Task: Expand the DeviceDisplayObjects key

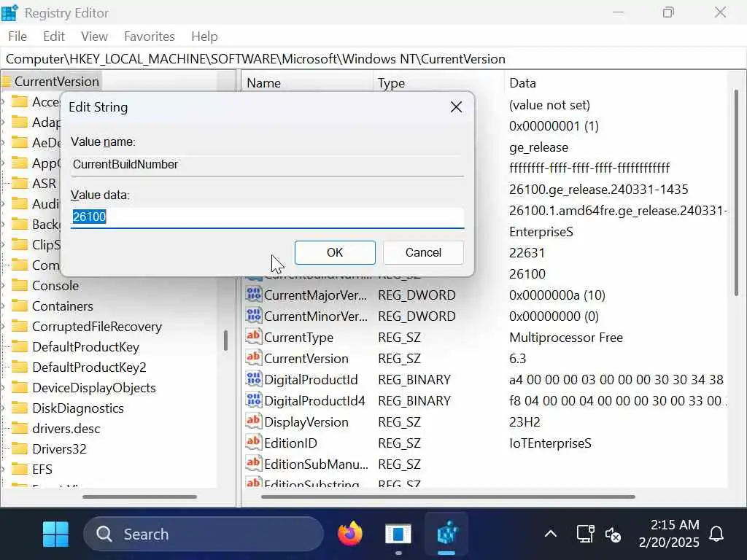Action: pyautogui.click(x=4, y=388)
